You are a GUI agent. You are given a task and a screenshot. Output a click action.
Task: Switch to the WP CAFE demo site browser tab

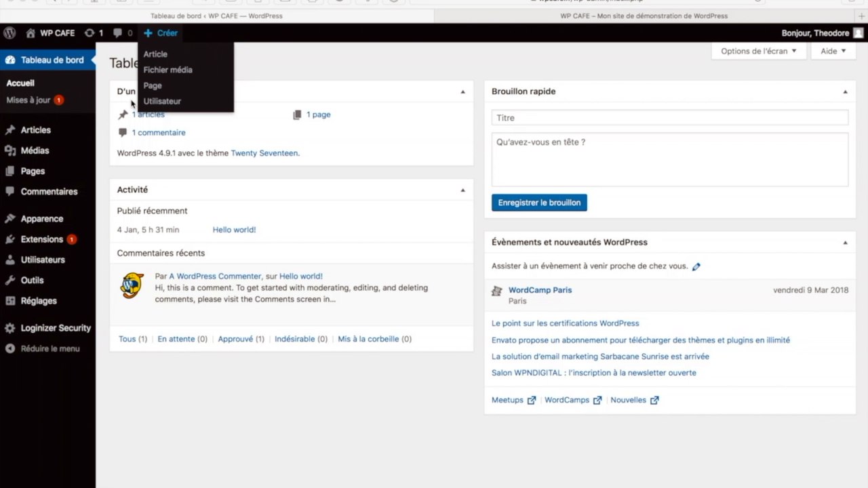[x=644, y=16]
